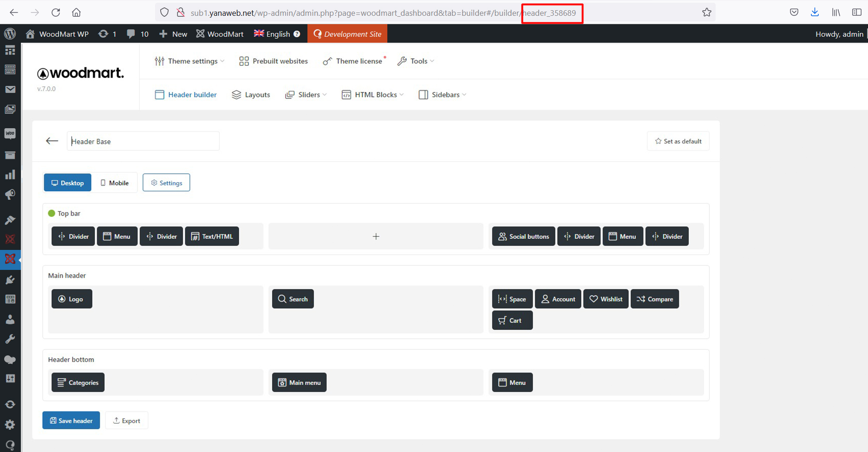Open comments bubble showing 10
This screenshot has height=452, width=868.
(137, 34)
